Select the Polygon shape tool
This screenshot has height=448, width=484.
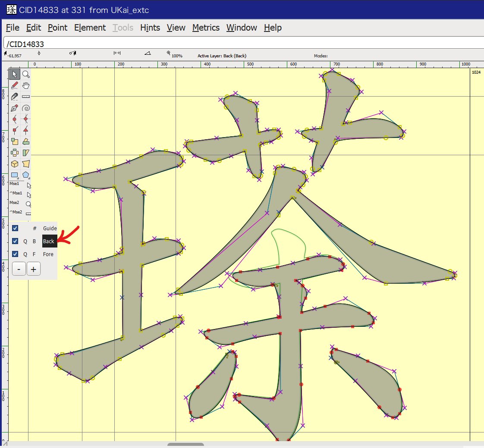(x=26, y=175)
